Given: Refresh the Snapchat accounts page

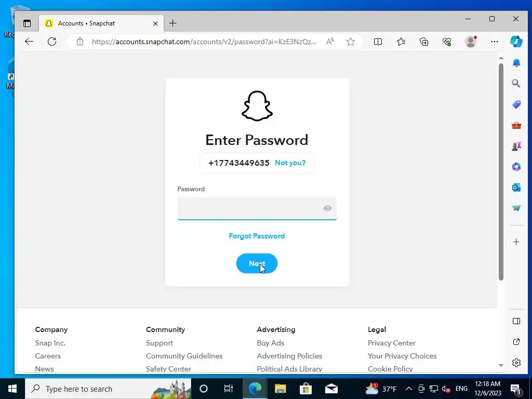Looking at the screenshot, I should [x=52, y=42].
